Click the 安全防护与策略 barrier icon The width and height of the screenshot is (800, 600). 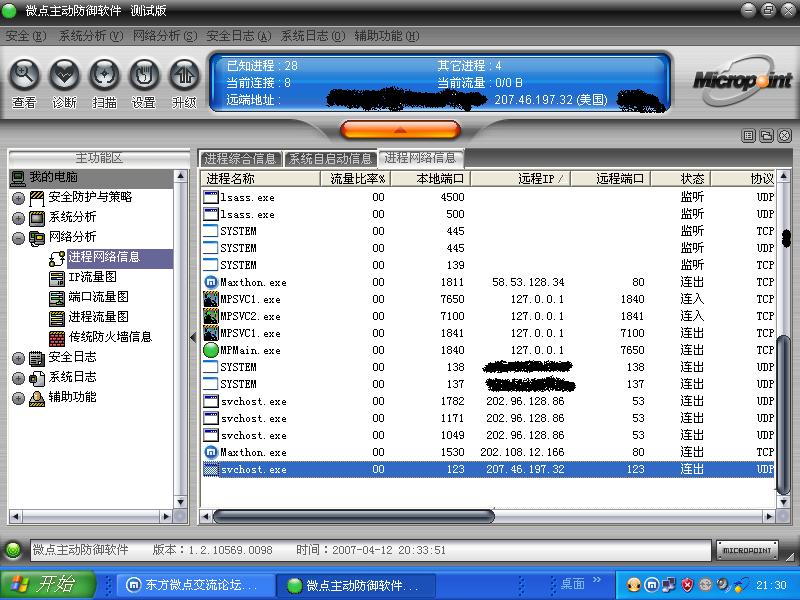37,198
